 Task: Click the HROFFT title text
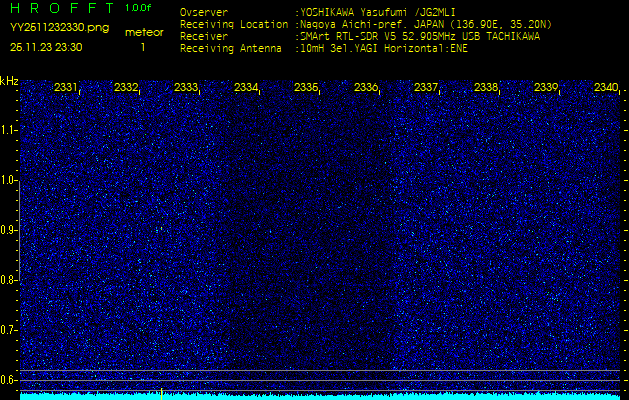[x=61, y=9]
